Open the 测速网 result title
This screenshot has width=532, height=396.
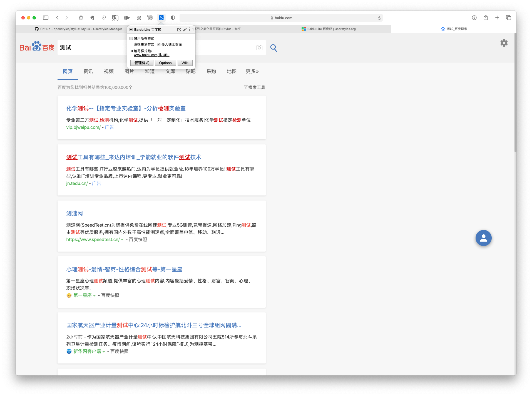click(x=74, y=213)
